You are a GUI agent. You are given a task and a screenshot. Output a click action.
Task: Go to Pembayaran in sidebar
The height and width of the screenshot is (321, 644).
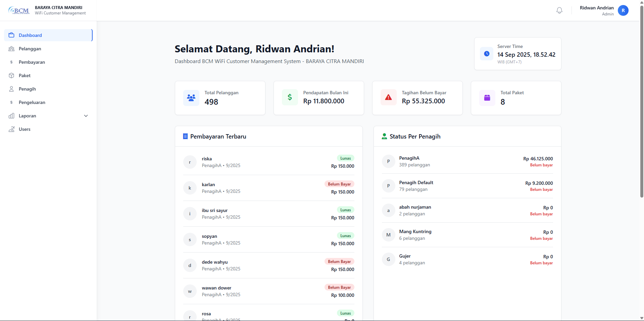point(32,62)
